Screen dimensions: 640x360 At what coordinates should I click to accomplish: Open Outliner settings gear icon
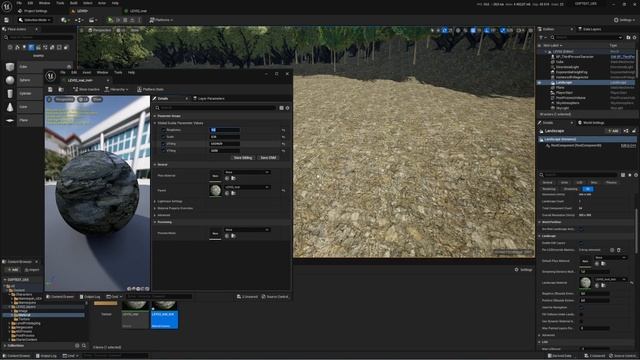coord(634,38)
